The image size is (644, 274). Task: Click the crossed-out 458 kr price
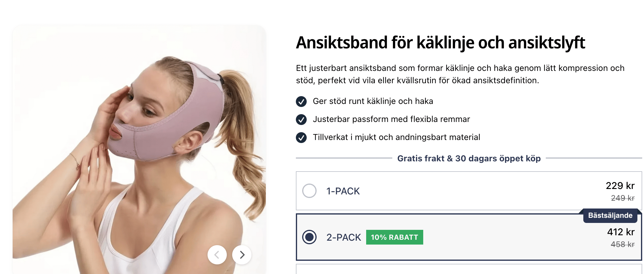[623, 244]
